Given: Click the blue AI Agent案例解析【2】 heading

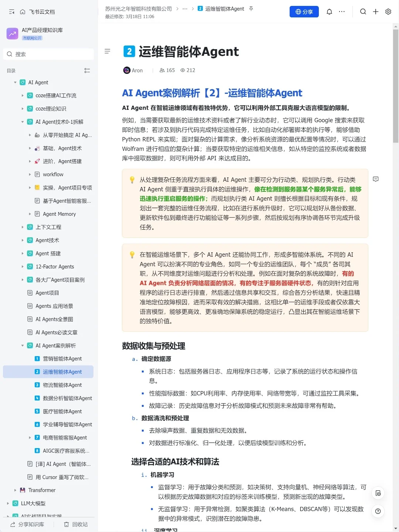Looking at the screenshot, I should pos(212,93).
